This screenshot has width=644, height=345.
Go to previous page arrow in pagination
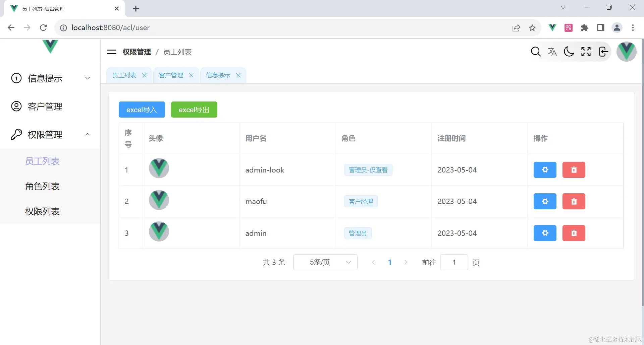pos(373,262)
